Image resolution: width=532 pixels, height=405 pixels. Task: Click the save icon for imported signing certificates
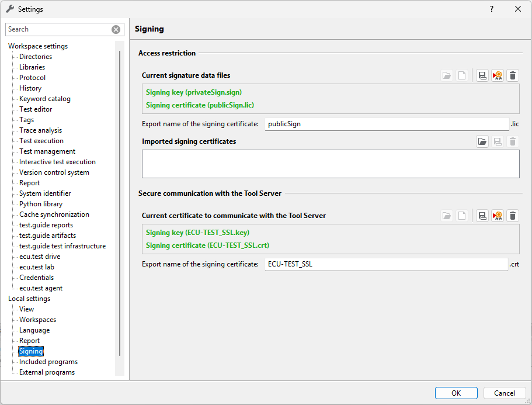498,141
